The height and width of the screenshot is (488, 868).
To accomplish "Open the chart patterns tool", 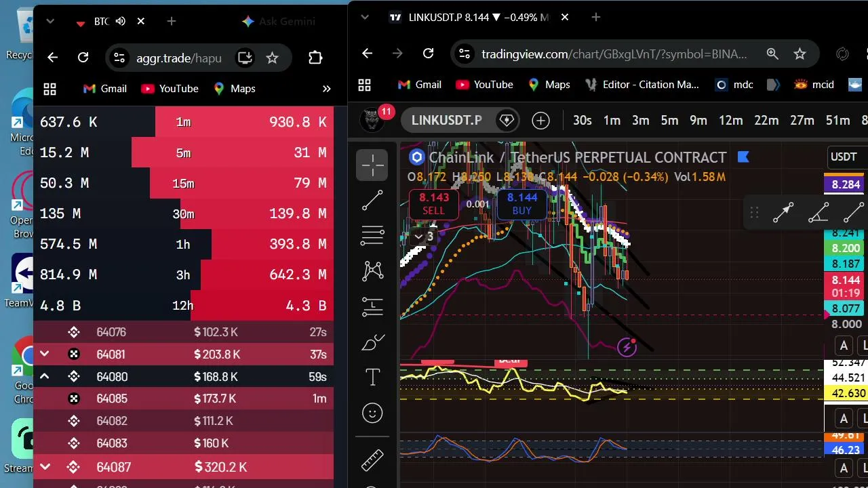I will pyautogui.click(x=372, y=271).
